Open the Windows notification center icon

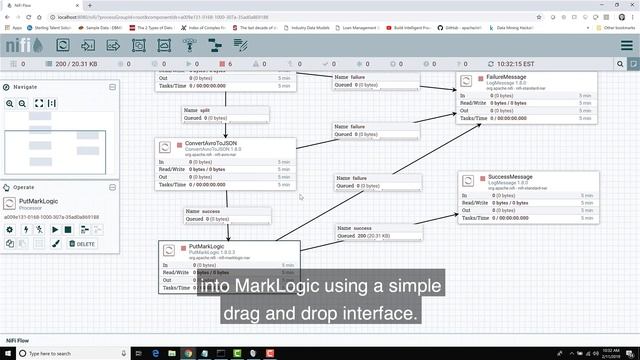[631, 353]
